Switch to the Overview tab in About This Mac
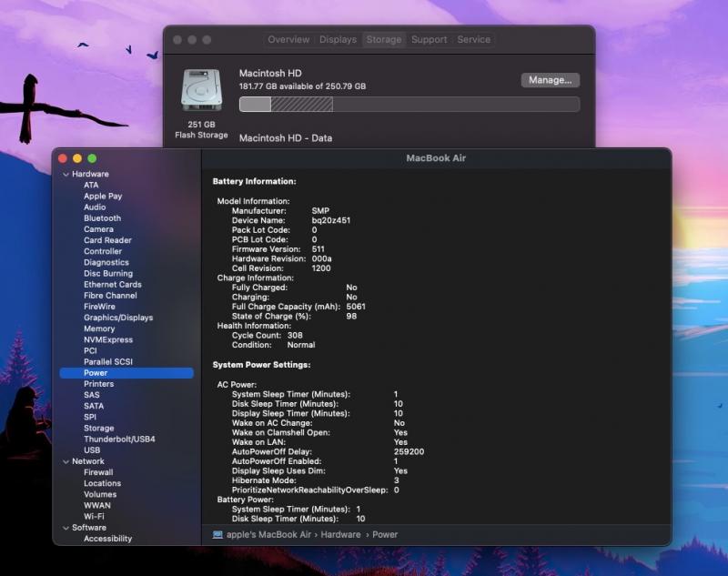Screen dimensions: 728x576 click(x=288, y=39)
